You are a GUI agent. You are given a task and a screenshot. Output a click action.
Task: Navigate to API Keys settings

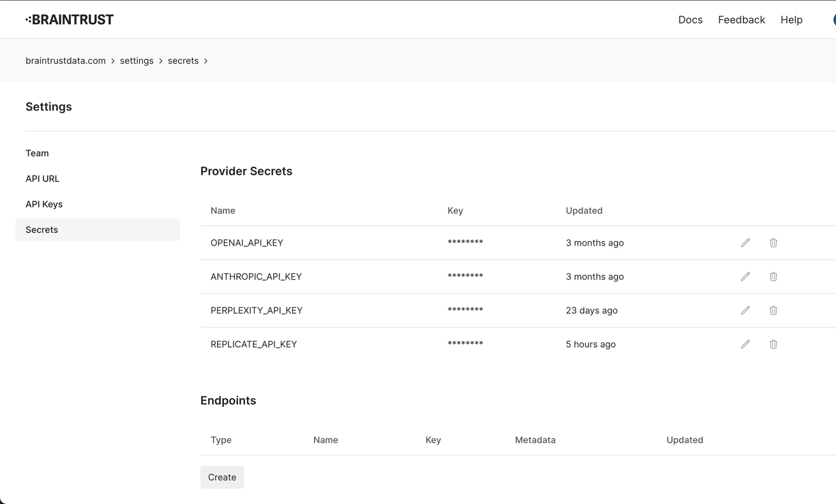click(x=44, y=204)
